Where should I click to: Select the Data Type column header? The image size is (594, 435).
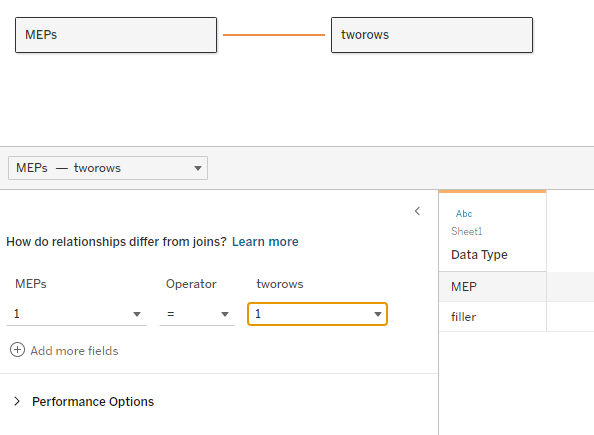tap(492, 232)
